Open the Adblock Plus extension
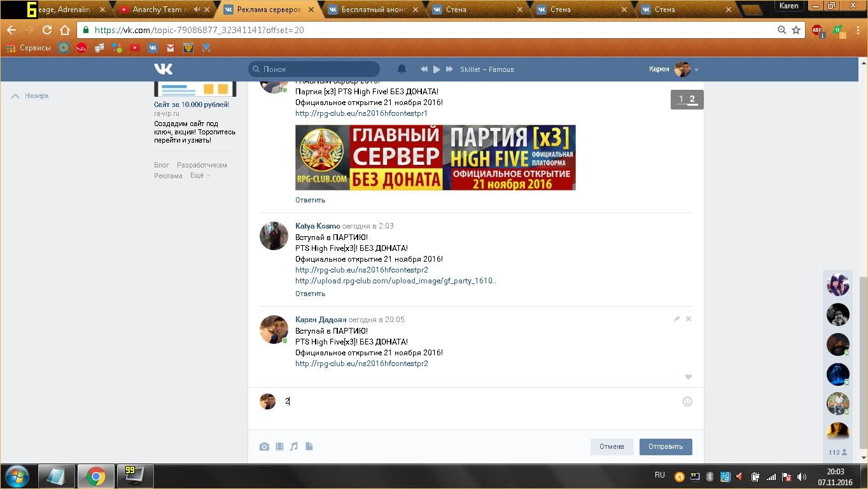This screenshot has width=868, height=489. 818,31
